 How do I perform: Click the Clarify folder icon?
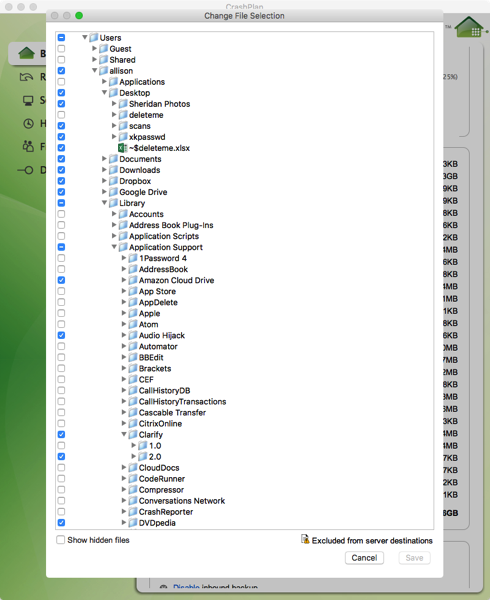[x=133, y=435]
